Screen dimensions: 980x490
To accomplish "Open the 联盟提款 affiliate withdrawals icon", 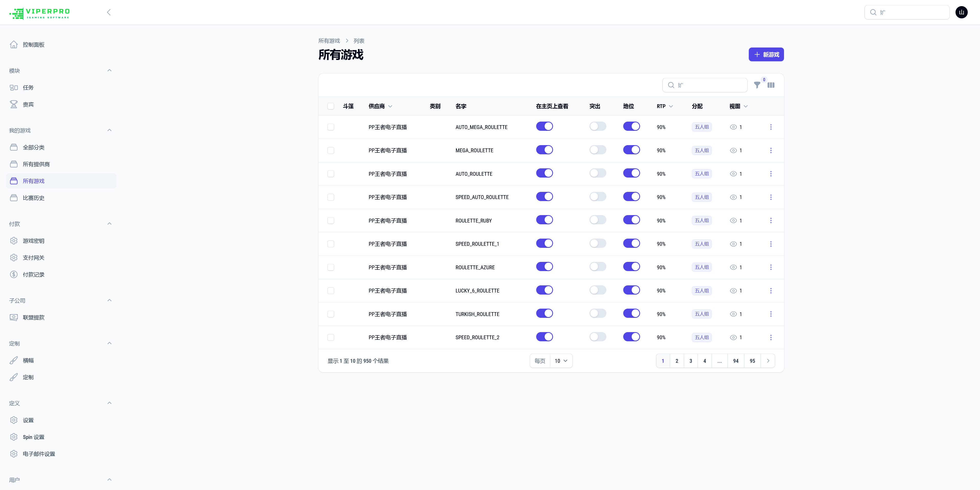I will click(x=14, y=317).
